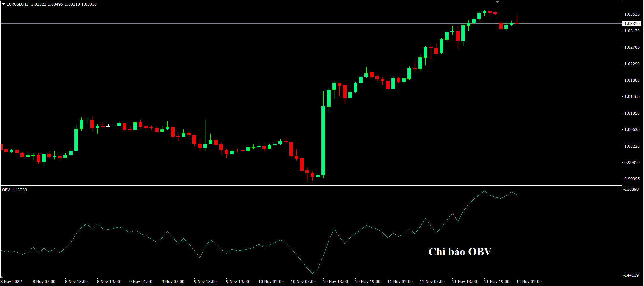Select the tallest green candle on 10 Nov

324,140
